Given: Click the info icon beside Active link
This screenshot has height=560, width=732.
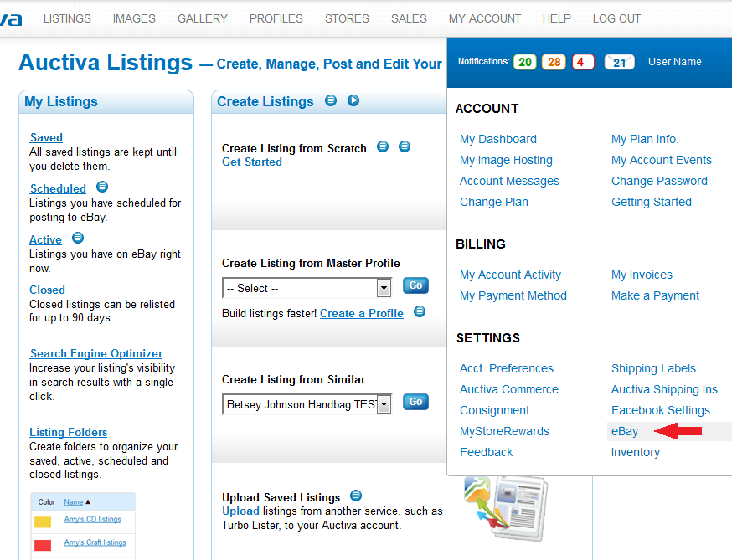Looking at the screenshot, I should [78, 238].
